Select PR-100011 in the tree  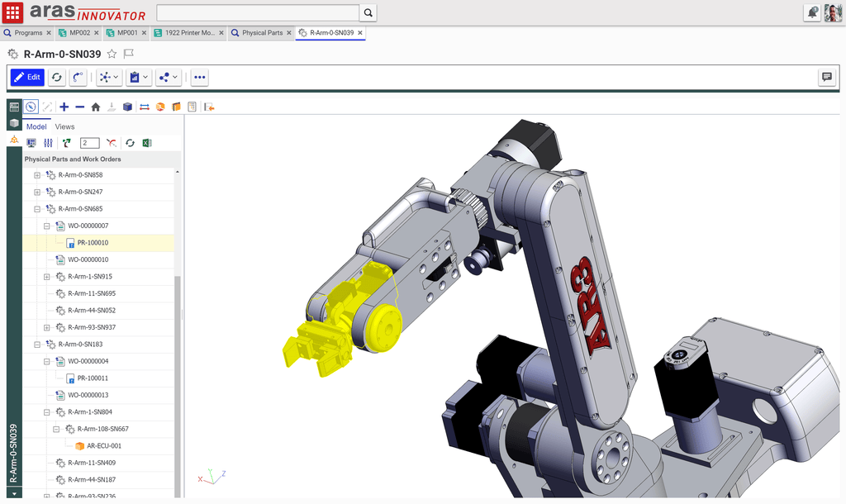pos(93,378)
